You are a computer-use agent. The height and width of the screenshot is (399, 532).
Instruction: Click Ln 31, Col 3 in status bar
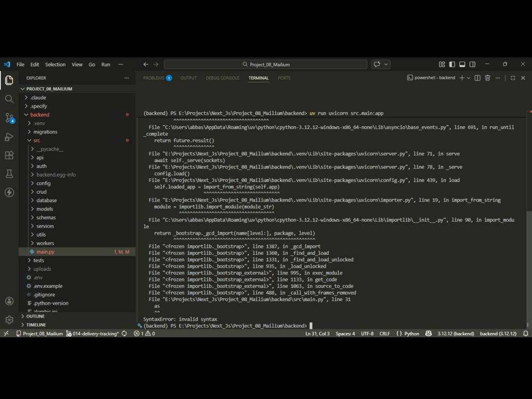[x=317, y=334]
